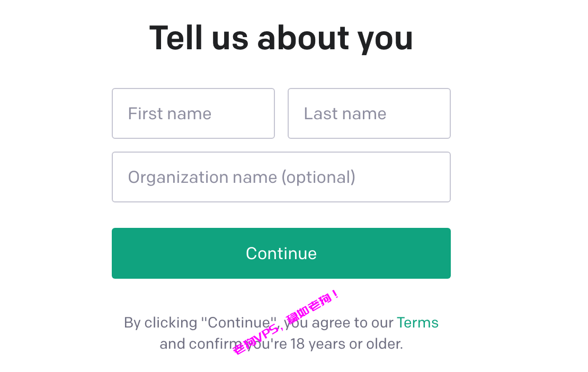
Task: Click the First name input field
Action: coord(193,113)
